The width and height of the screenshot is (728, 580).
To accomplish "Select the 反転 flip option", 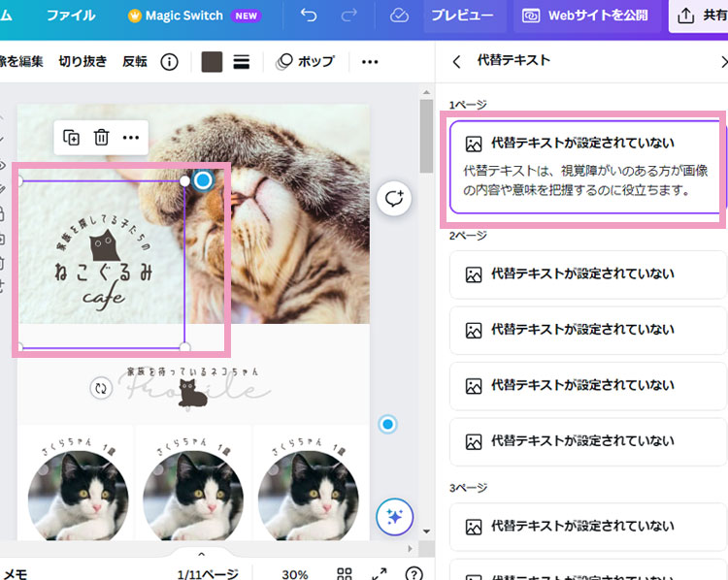I will (135, 61).
